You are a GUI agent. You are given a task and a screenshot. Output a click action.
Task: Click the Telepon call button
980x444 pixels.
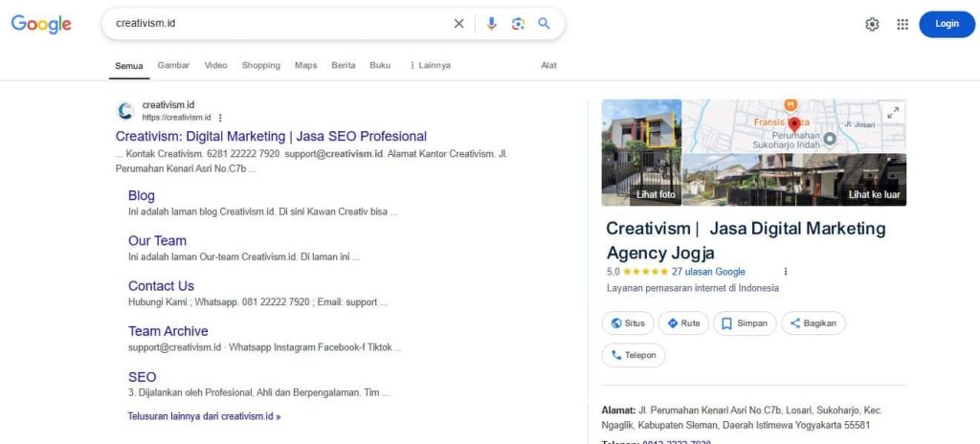pyautogui.click(x=634, y=355)
